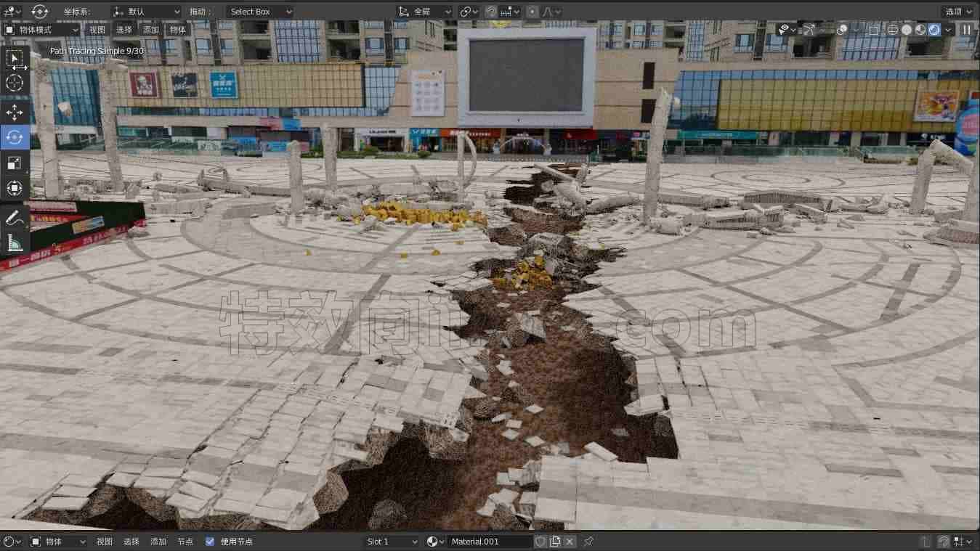Edit the Material.001 name field
The image size is (980, 551).
tap(489, 542)
